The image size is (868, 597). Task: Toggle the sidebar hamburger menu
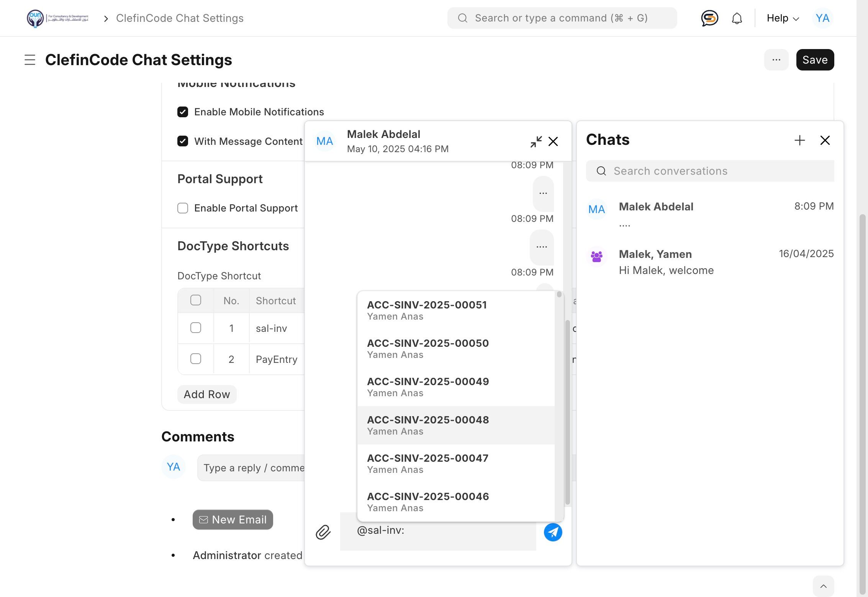point(30,60)
